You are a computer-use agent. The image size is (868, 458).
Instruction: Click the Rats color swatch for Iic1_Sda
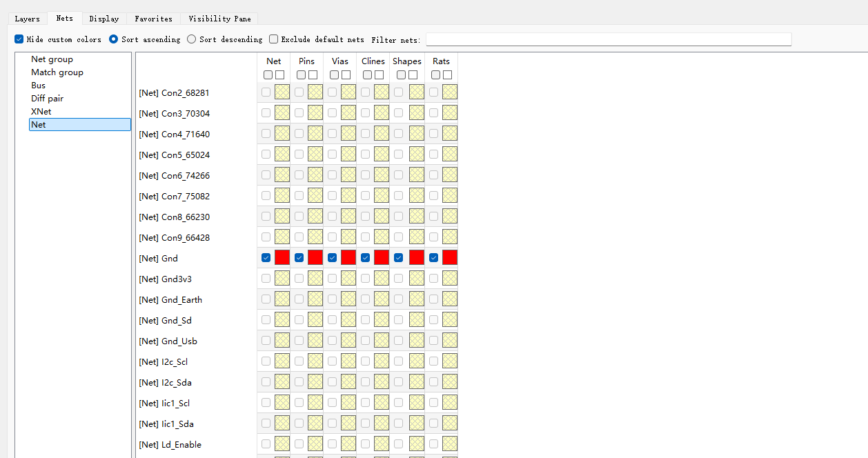450,424
